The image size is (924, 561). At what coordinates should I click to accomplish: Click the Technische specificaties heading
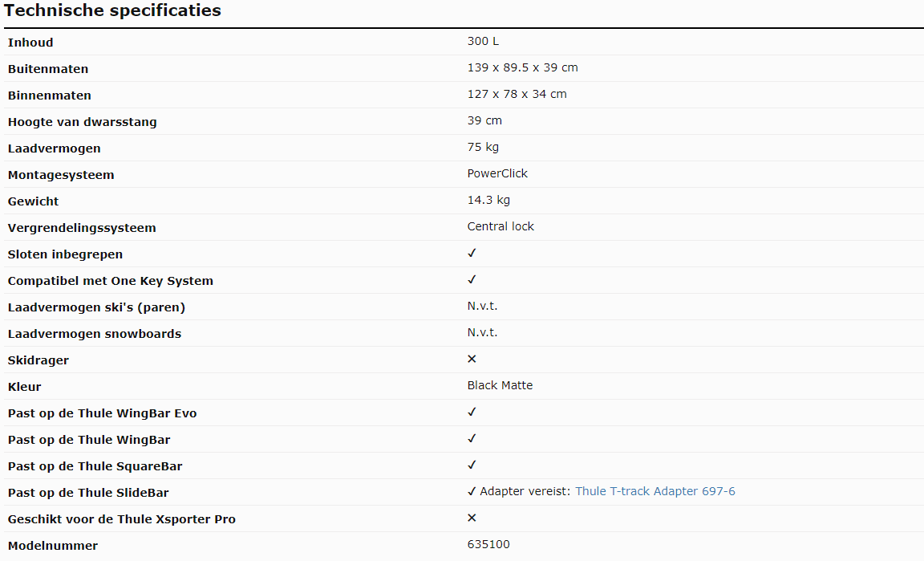coord(112,10)
